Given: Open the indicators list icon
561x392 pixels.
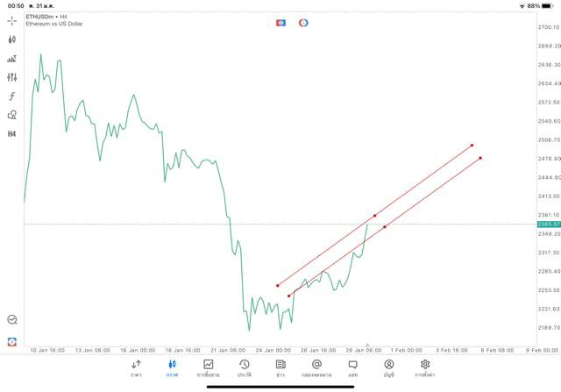Looking at the screenshot, I should pyautogui.click(x=11, y=59).
